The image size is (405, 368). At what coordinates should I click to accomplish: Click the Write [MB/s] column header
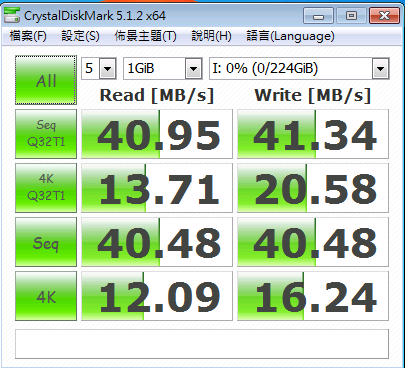[313, 95]
